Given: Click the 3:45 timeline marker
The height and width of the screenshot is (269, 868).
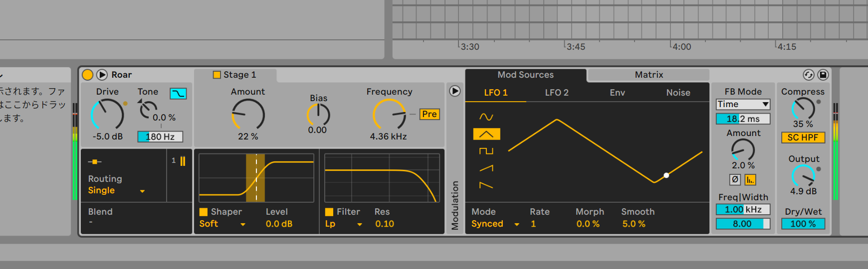Looking at the screenshot, I should pyautogui.click(x=576, y=47).
